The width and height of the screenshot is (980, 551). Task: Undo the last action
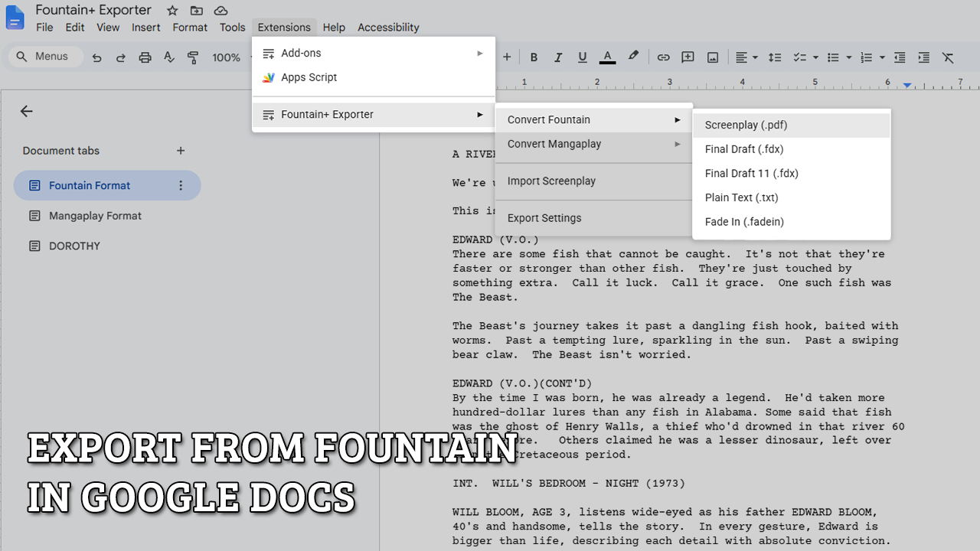point(96,57)
